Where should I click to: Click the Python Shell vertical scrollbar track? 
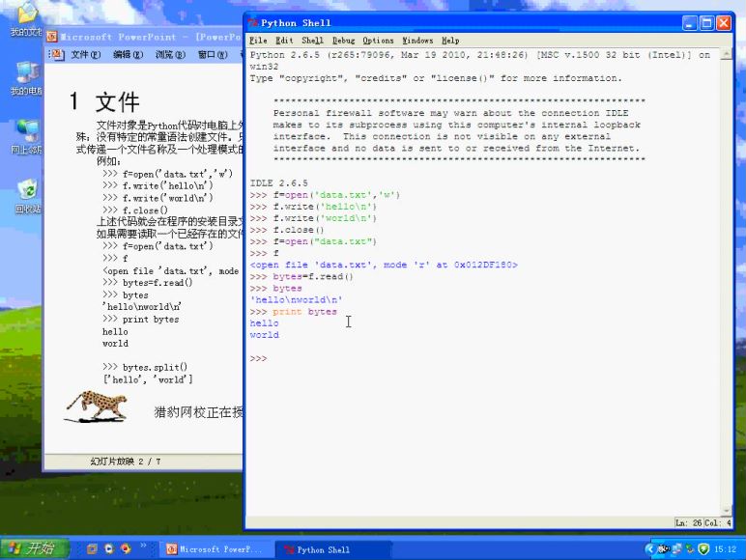(726, 283)
